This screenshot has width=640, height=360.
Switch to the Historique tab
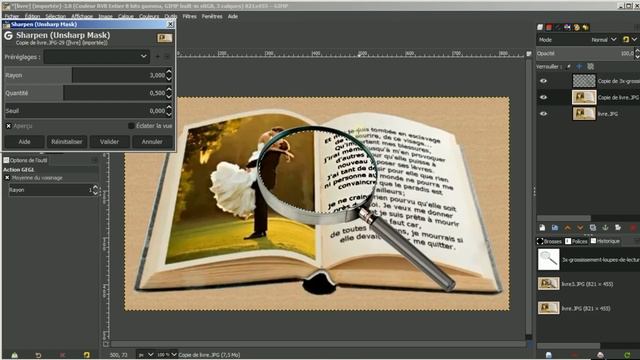pyautogui.click(x=605, y=241)
